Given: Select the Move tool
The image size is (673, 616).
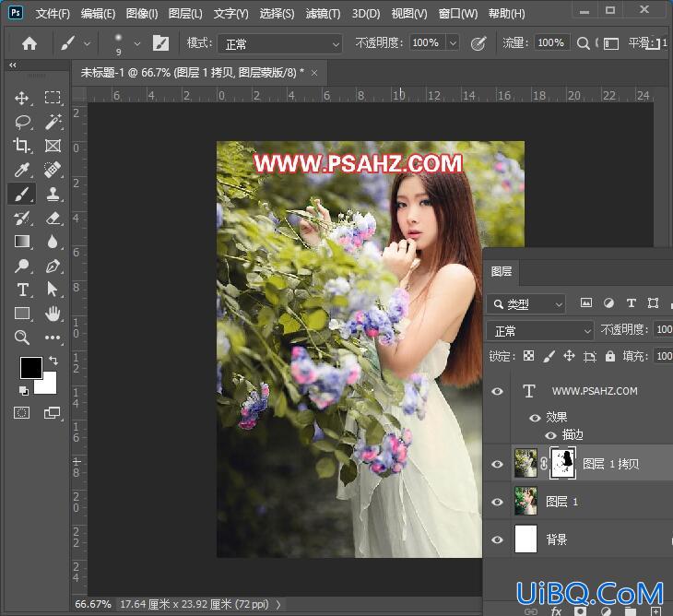Looking at the screenshot, I should [x=21, y=98].
